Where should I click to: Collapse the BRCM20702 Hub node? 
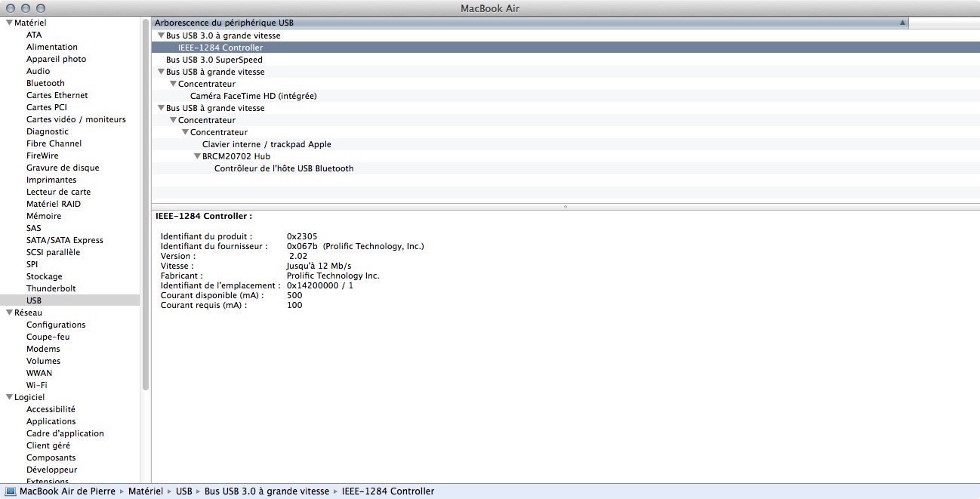(197, 156)
